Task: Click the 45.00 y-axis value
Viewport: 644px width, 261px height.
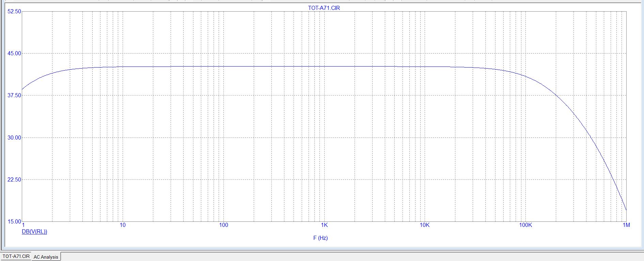Action: click(14, 54)
